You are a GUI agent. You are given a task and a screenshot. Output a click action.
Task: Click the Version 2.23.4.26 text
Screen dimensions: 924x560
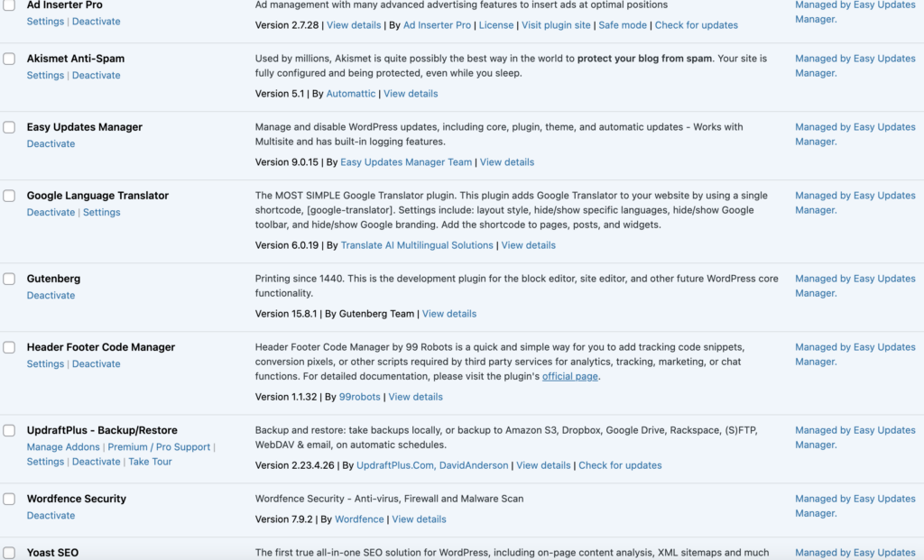[295, 465]
